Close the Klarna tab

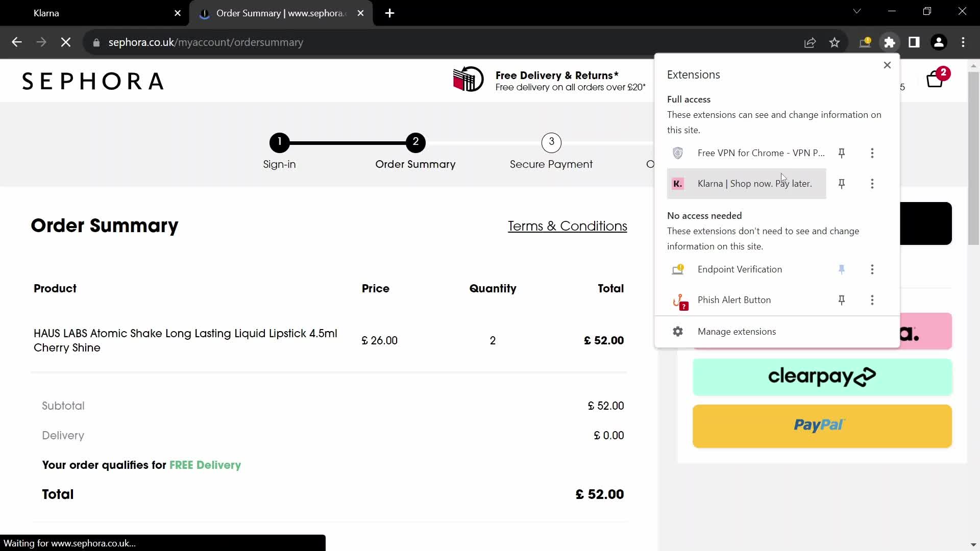(x=178, y=13)
